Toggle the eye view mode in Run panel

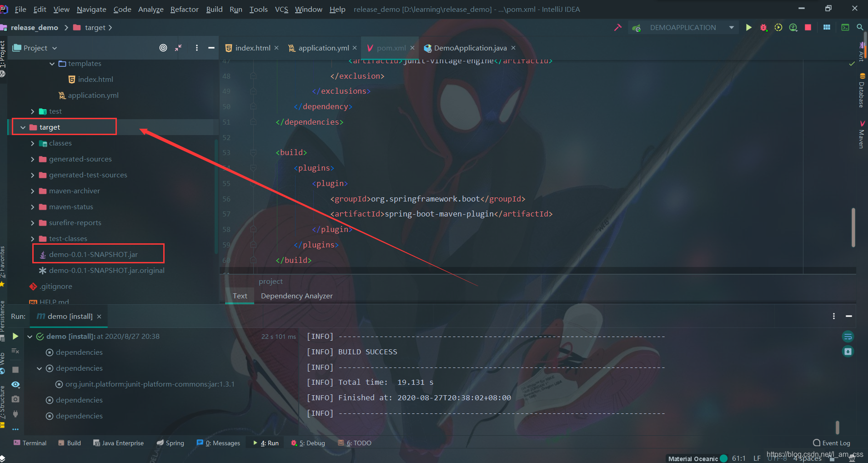(x=15, y=385)
